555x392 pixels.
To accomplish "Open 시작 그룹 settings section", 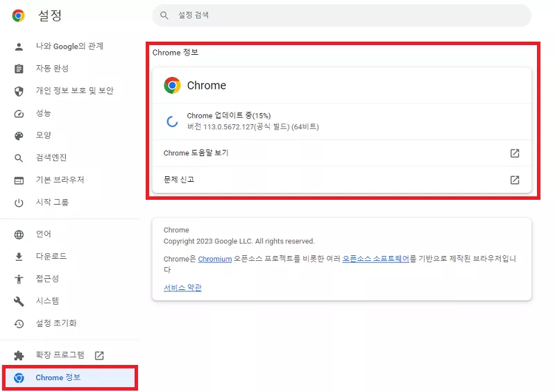I will point(52,202).
